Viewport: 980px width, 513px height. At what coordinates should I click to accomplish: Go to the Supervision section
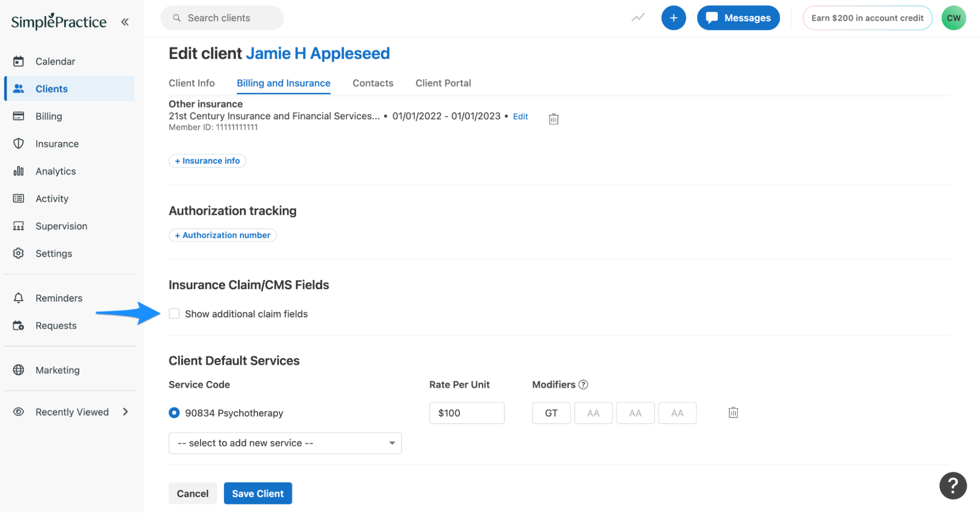coord(61,226)
